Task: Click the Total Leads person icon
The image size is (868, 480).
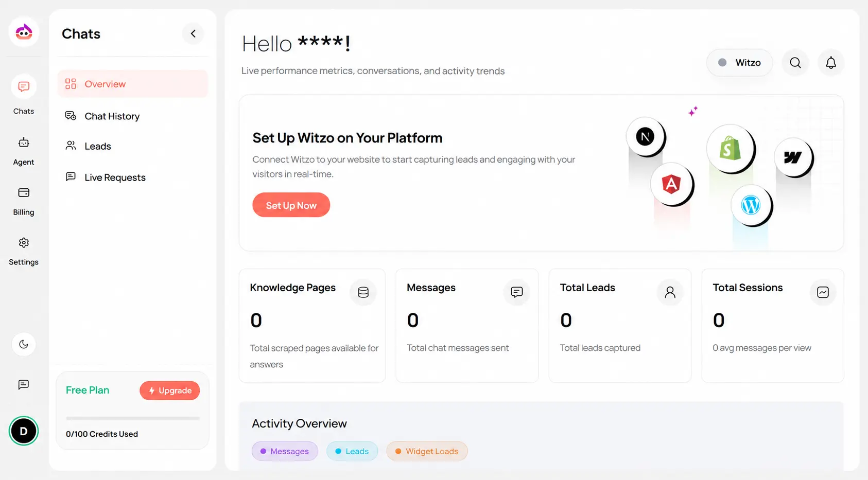Action: click(x=670, y=292)
